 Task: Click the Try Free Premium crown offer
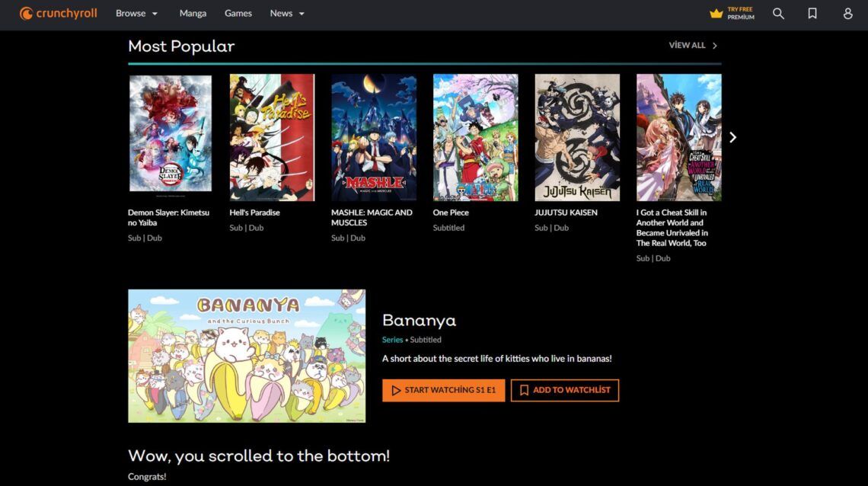coord(730,13)
